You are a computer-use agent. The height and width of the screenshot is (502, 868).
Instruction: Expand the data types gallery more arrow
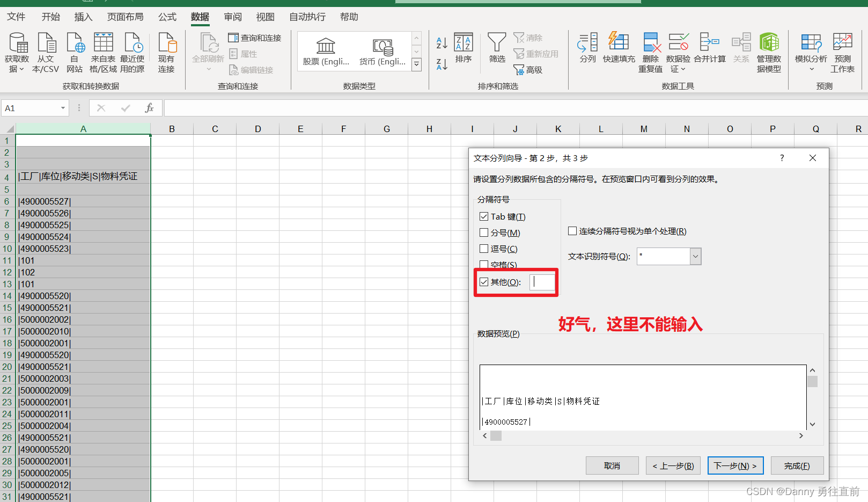pyautogui.click(x=416, y=64)
